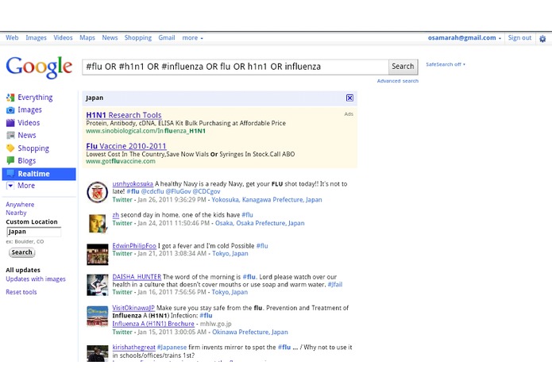Click the News newspaper icon
552x392 pixels.
point(10,136)
